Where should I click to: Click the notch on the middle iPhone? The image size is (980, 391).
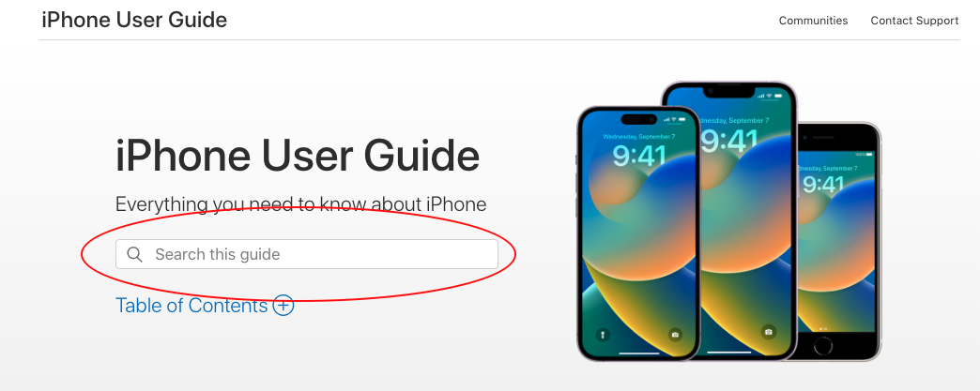click(728, 93)
